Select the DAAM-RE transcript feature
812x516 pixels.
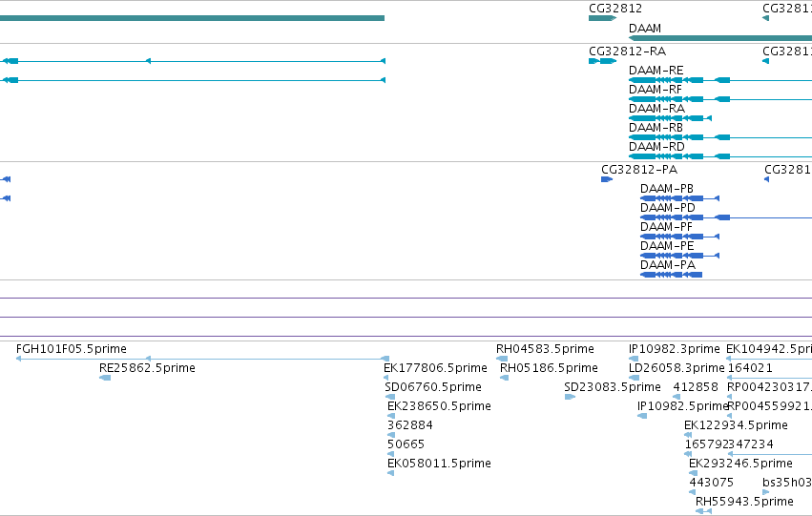[x=720, y=80]
